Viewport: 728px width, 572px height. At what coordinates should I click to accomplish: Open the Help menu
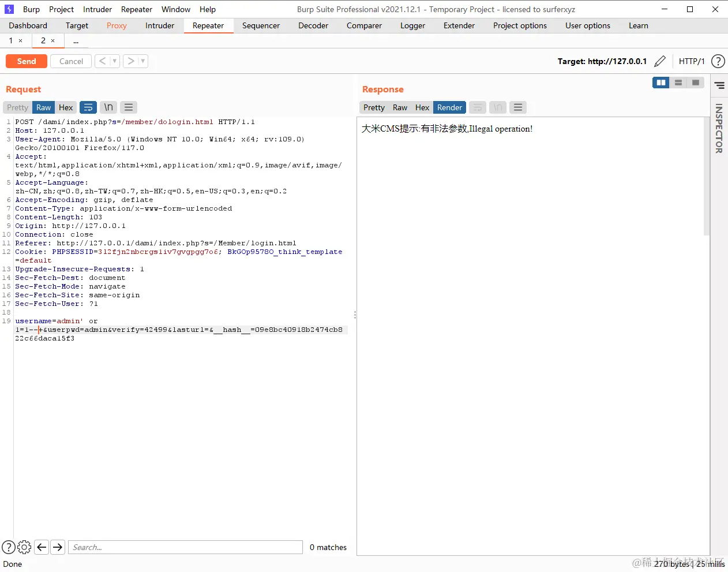(x=208, y=9)
